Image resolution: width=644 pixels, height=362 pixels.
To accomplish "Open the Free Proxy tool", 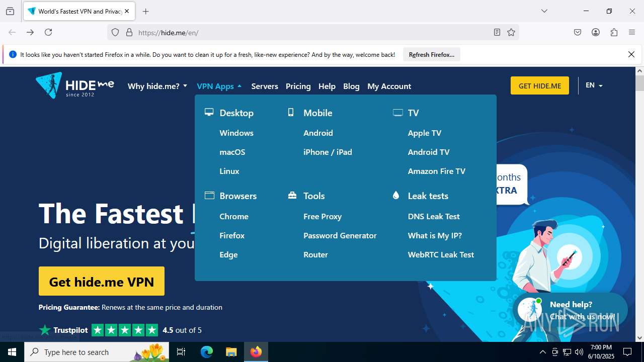I will 323,216.
